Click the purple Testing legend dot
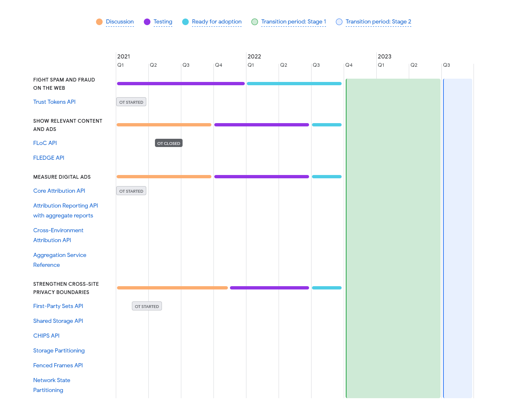The height and width of the screenshot is (420, 511). coord(147,22)
